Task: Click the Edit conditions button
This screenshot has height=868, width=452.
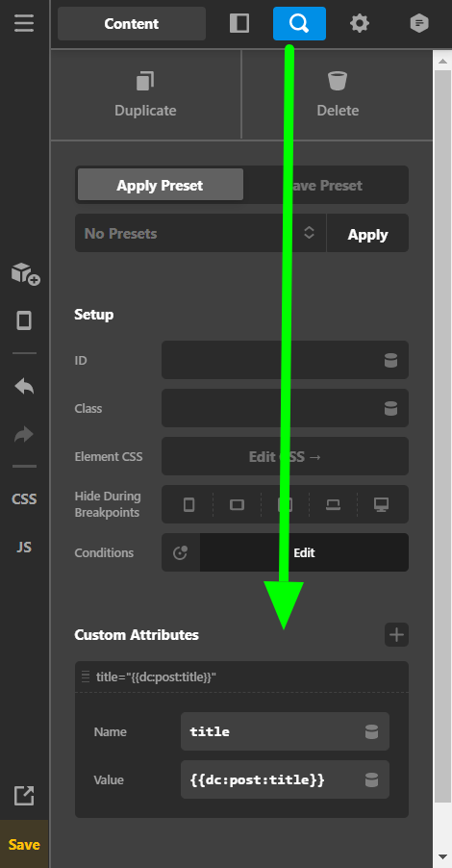Action: [x=304, y=552]
